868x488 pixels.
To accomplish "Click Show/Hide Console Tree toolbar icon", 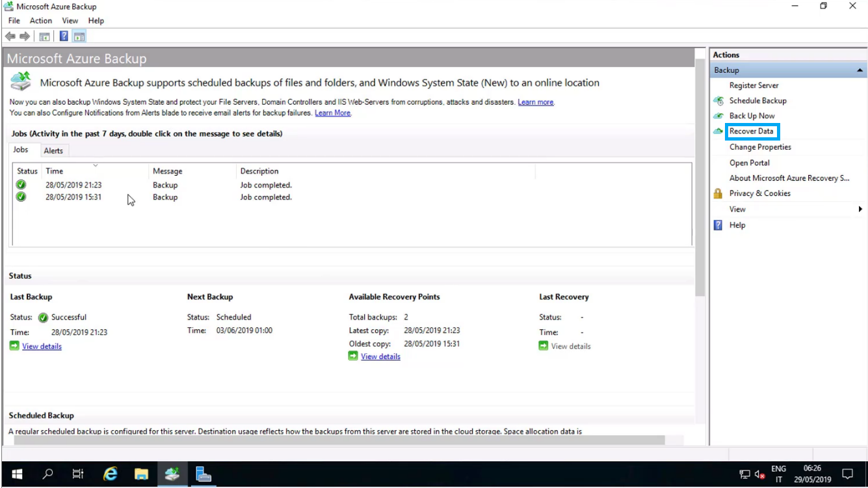I will coord(44,36).
